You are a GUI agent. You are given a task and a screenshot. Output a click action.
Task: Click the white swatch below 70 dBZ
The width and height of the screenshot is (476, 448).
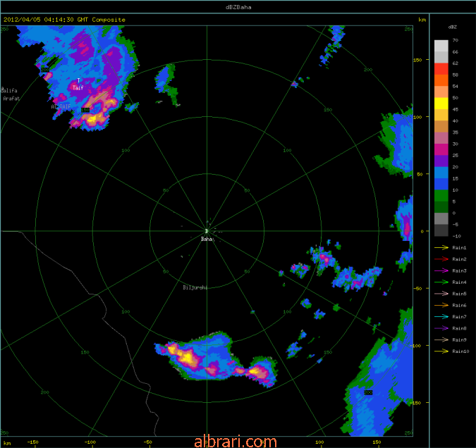[x=441, y=46]
